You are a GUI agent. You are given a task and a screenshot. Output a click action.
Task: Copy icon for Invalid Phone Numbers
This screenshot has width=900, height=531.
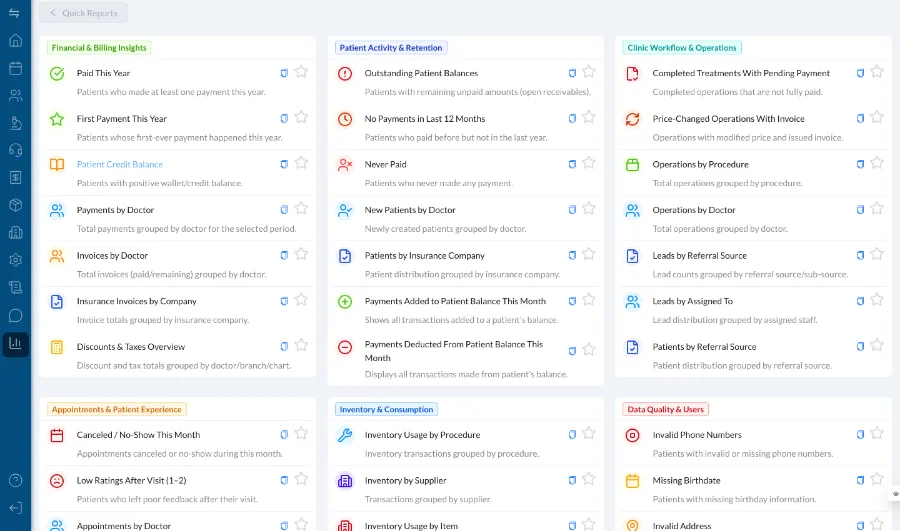click(860, 435)
